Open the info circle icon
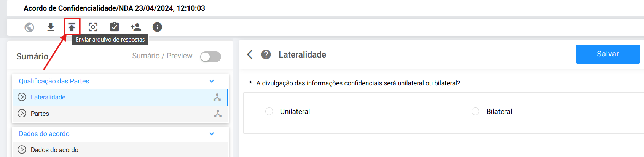644x157 pixels. 157,27
